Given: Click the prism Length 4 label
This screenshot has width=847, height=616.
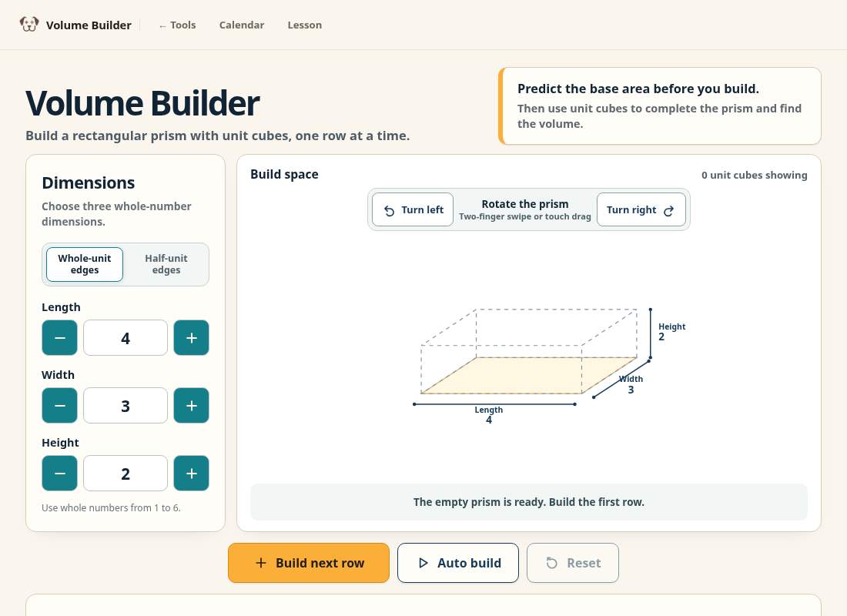Looking at the screenshot, I should (x=489, y=414).
